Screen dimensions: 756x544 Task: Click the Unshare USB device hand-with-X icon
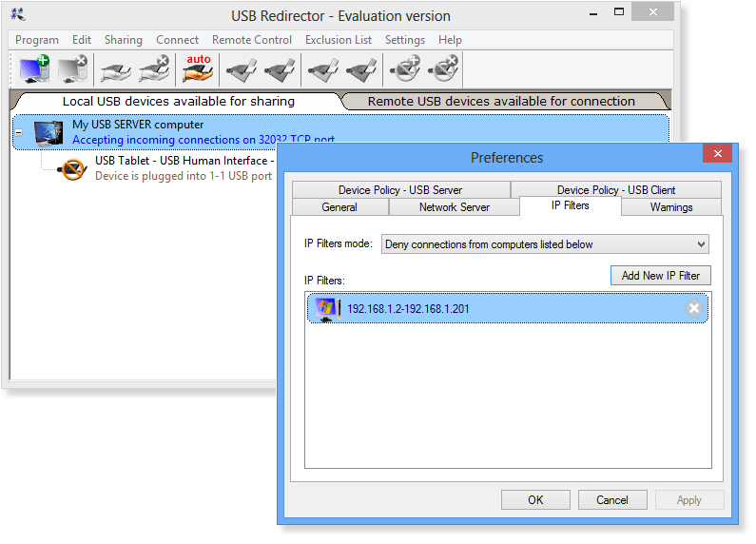[x=154, y=68]
